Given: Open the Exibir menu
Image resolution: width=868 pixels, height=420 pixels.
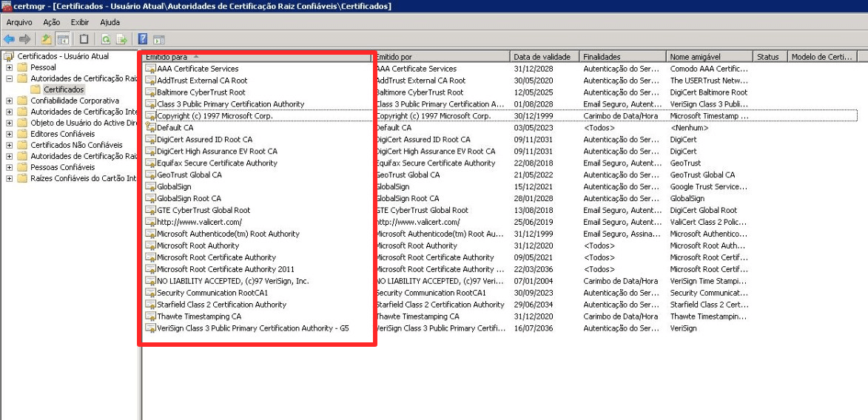Looking at the screenshot, I should (80, 23).
